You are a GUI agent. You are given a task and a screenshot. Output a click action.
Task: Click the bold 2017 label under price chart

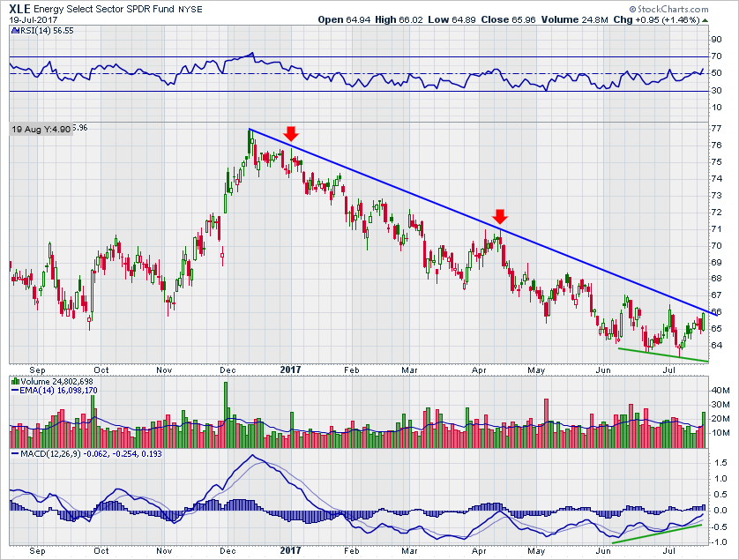pos(290,370)
